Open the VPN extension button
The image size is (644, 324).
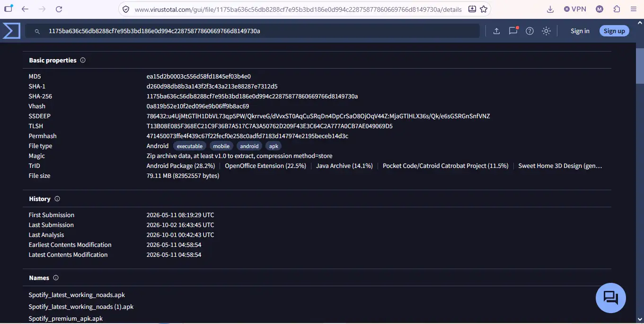pos(575,9)
